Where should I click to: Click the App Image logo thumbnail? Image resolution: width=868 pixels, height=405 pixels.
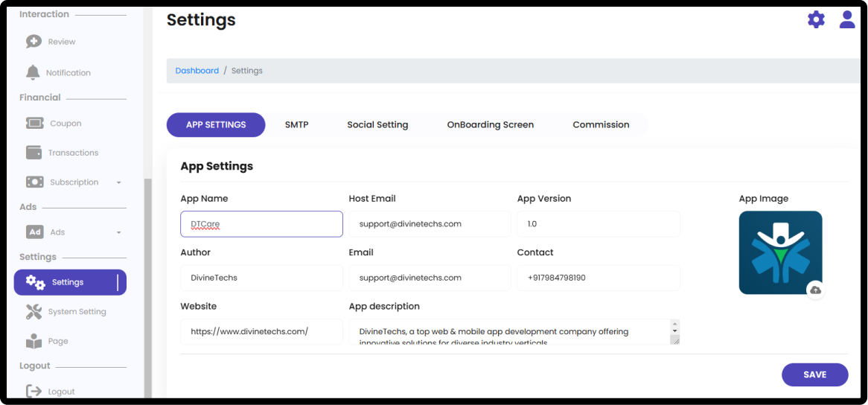(x=781, y=253)
